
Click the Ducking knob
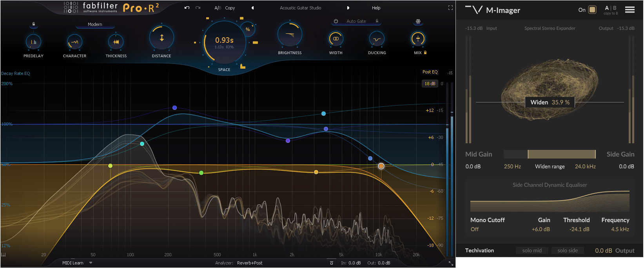pos(377,39)
